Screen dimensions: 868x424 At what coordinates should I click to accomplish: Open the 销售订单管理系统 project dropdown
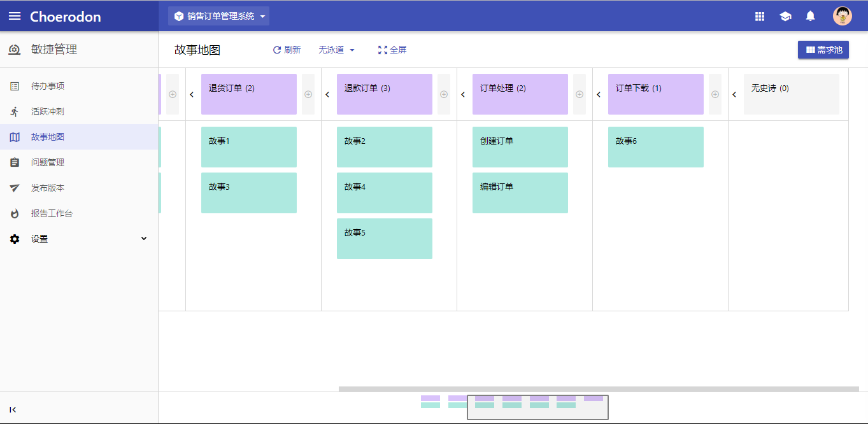(218, 16)
